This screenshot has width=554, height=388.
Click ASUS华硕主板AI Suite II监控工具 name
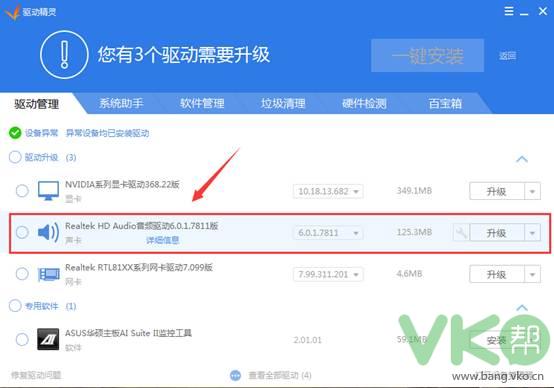tap(128, 333)
